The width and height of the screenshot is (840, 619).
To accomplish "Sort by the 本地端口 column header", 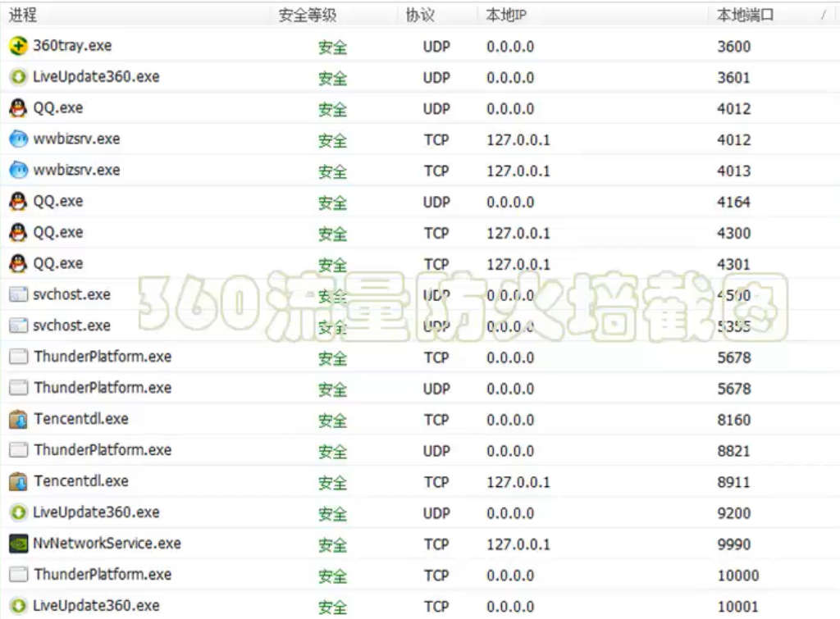I will 745,15.
